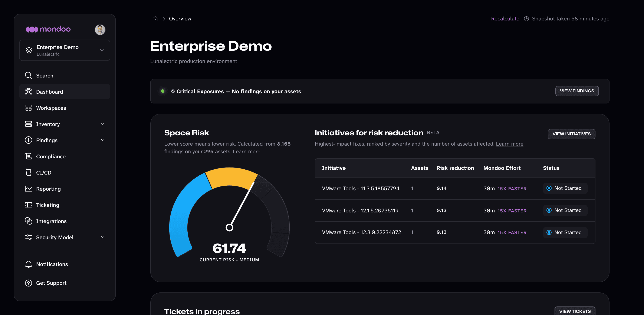
Task: Click the CI/CD pipeline icon
Action: (x=29, y=172)
